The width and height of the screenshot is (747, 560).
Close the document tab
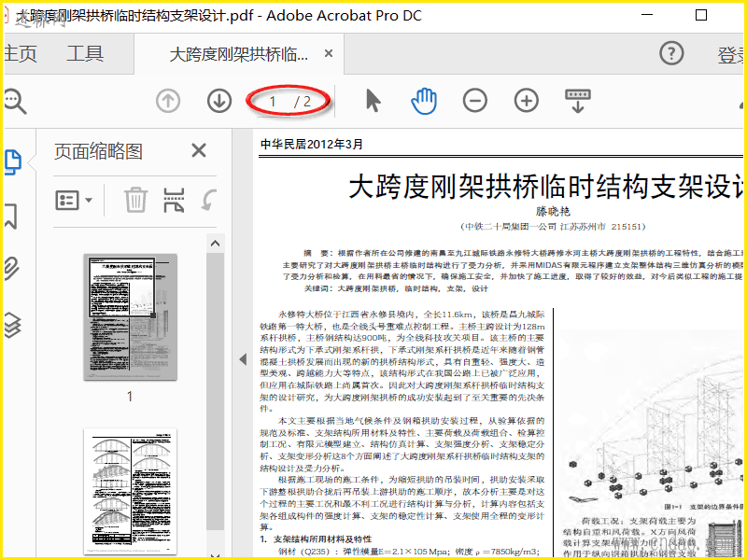point(329,53)
